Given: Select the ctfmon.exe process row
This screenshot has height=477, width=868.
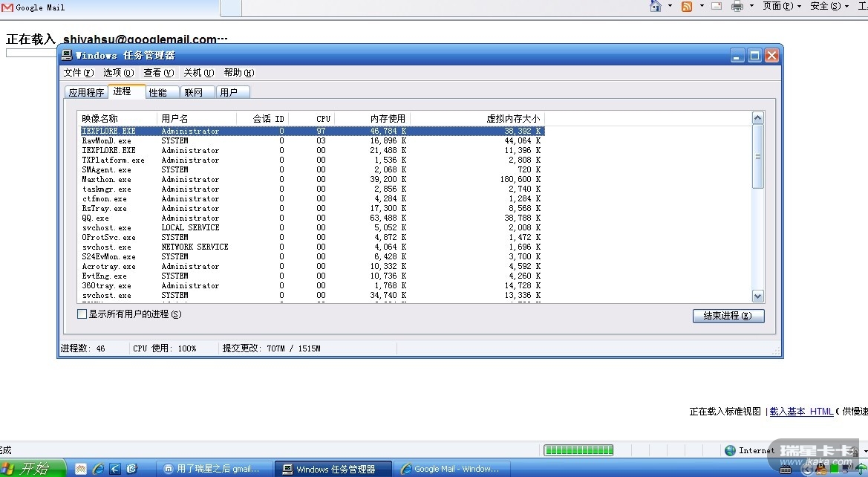Looking at the screenshot, I should [x=312, y=199].
